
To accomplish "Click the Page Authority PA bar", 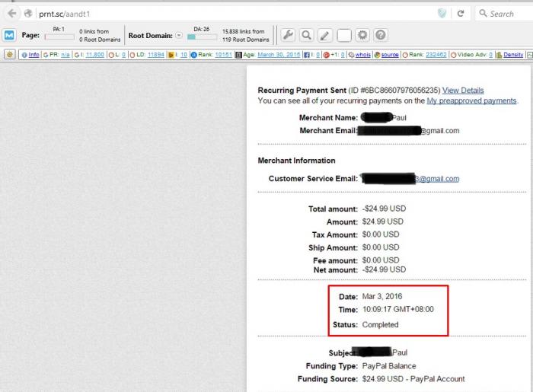I will 59,37.
